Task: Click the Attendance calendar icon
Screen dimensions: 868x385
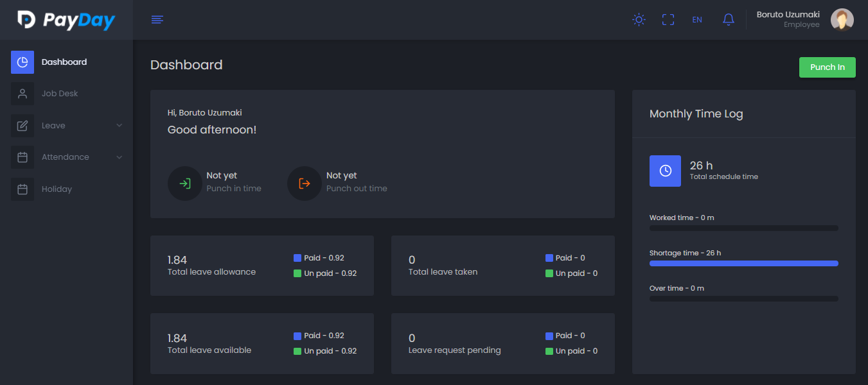Action: click(22, 157)
